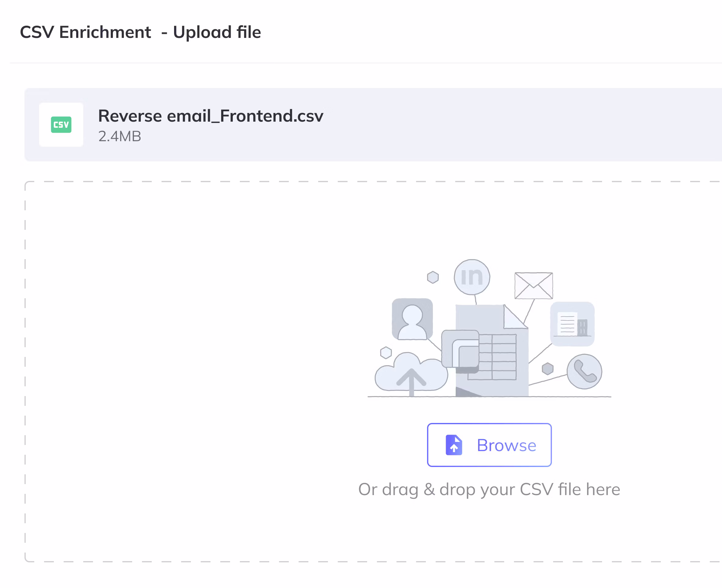722x588 pixels.
Task: Click the CSV Enrichment - Upload file heading
Action: tap(140, 32)
